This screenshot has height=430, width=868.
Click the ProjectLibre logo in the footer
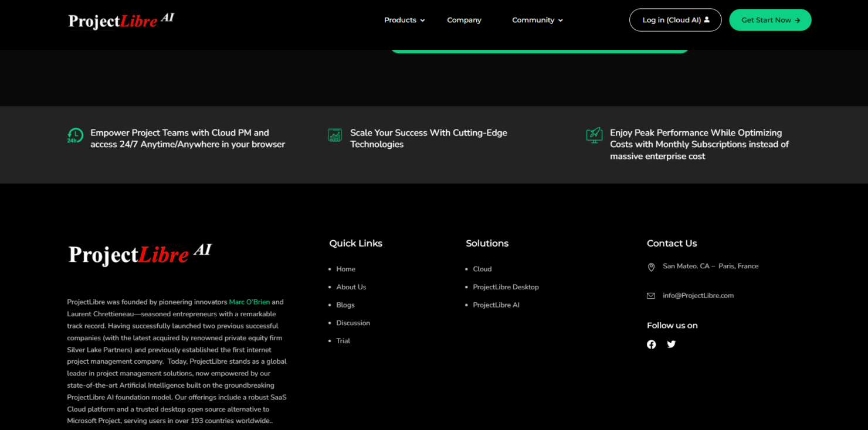tap(139, 254)
